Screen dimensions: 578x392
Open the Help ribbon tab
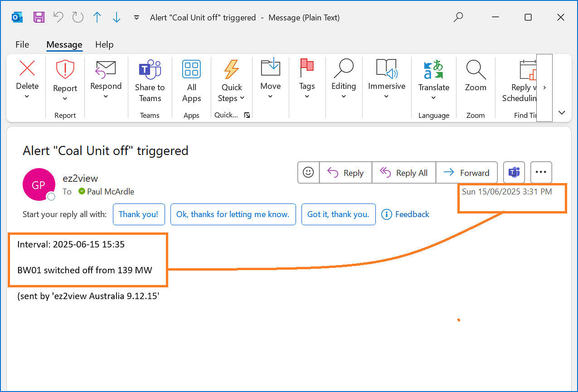[104, 44]
